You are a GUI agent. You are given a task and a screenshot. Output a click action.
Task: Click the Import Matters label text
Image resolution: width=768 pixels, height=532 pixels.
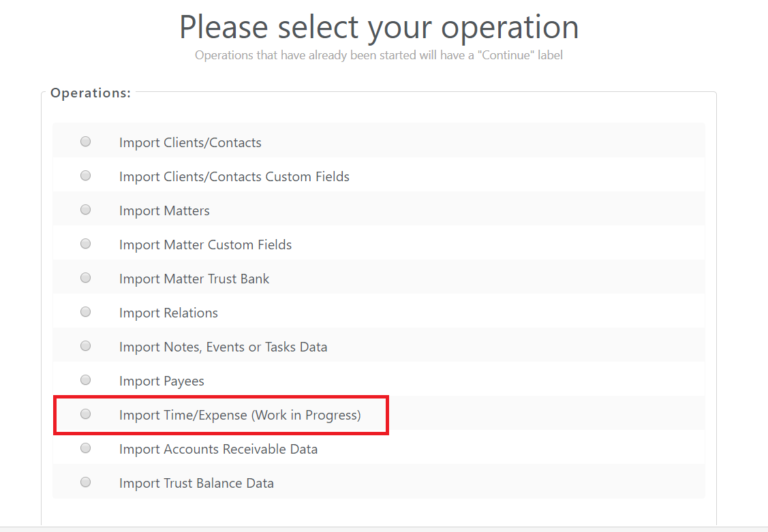click(164, 211)
